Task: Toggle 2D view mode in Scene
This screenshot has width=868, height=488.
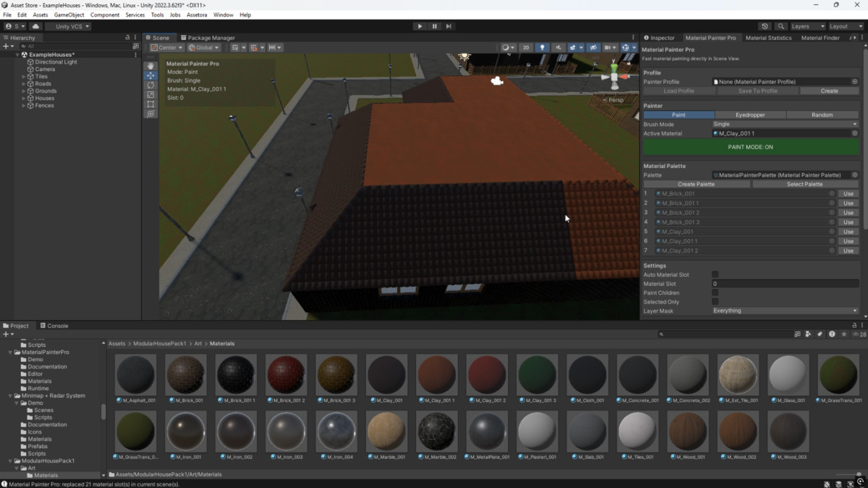Action: [x=526, y=48]
